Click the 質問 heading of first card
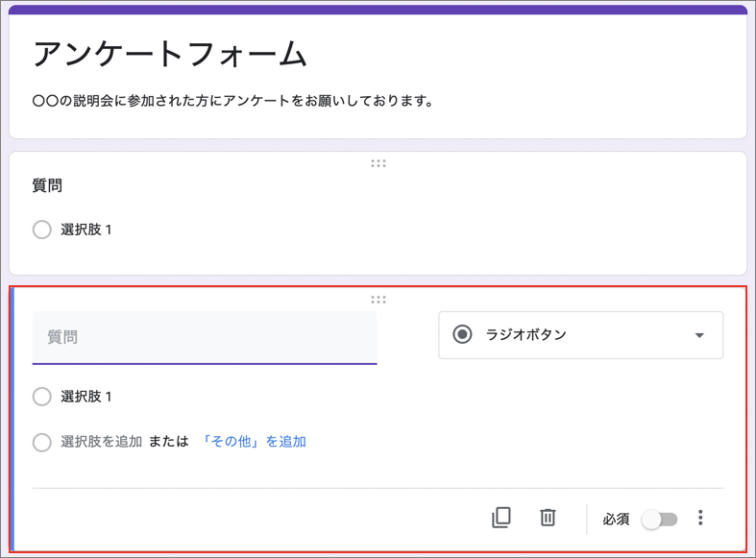 (47, 185)
